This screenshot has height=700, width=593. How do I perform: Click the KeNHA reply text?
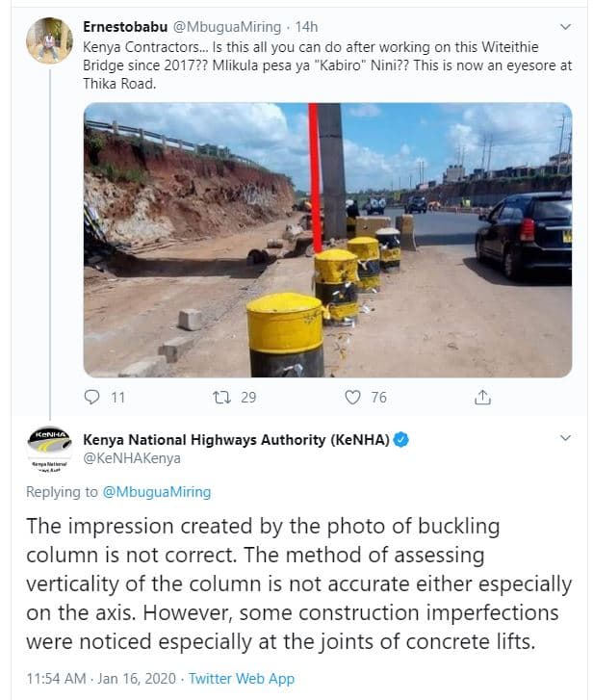tap(296, 584)
